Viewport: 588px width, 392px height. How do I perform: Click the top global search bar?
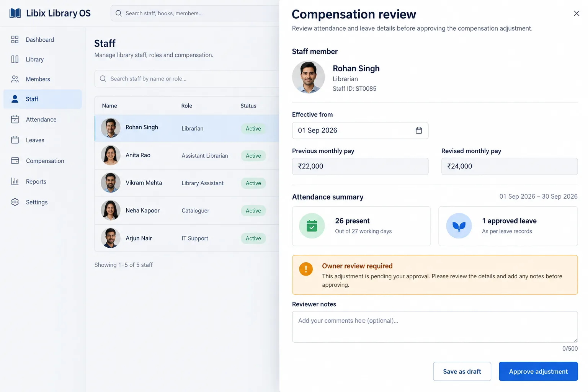click(x=195, y=13)
